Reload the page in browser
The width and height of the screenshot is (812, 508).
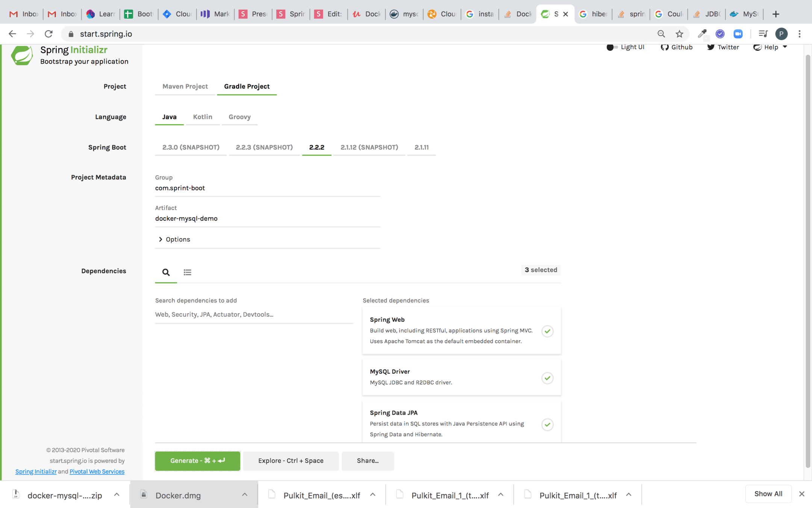coord(48,34)
